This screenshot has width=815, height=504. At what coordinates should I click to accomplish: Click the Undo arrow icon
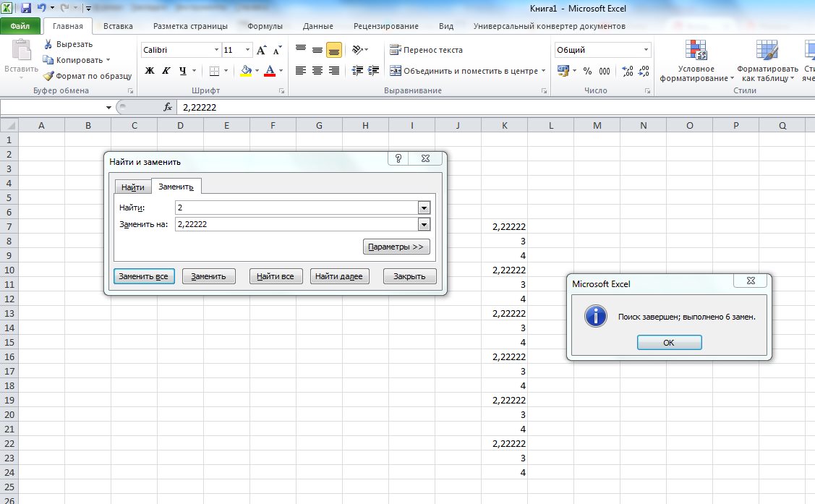point(41,9)
